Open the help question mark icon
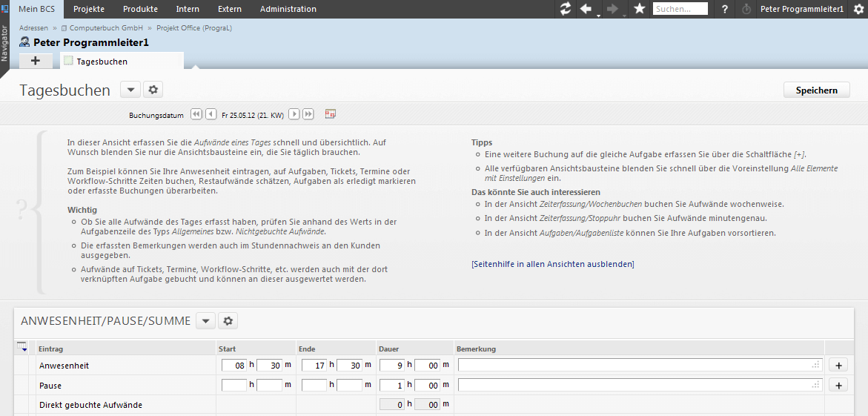Screen dimensions: 868x416 pyautogui.click(x=725, y=9)
